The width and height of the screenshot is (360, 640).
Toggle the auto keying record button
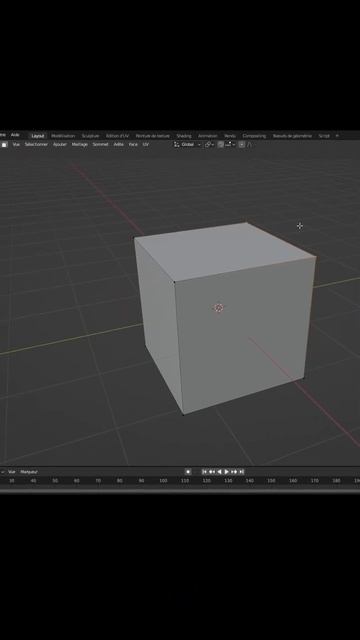[x=188, y=471]
